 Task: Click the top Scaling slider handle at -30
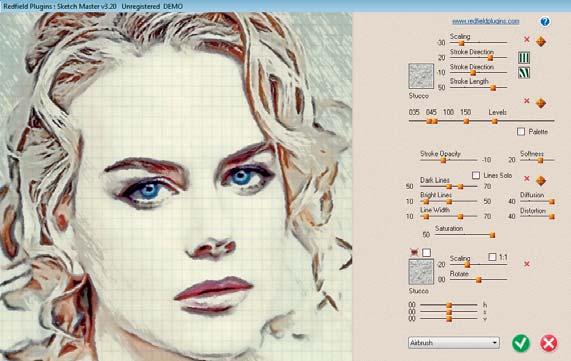pyautogui.click(x=461, y=43)
